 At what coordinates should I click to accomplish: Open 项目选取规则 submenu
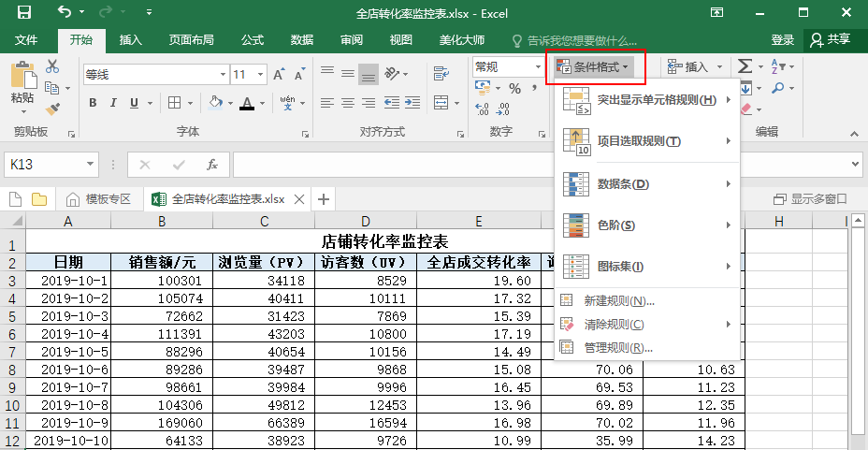[647, 141]
